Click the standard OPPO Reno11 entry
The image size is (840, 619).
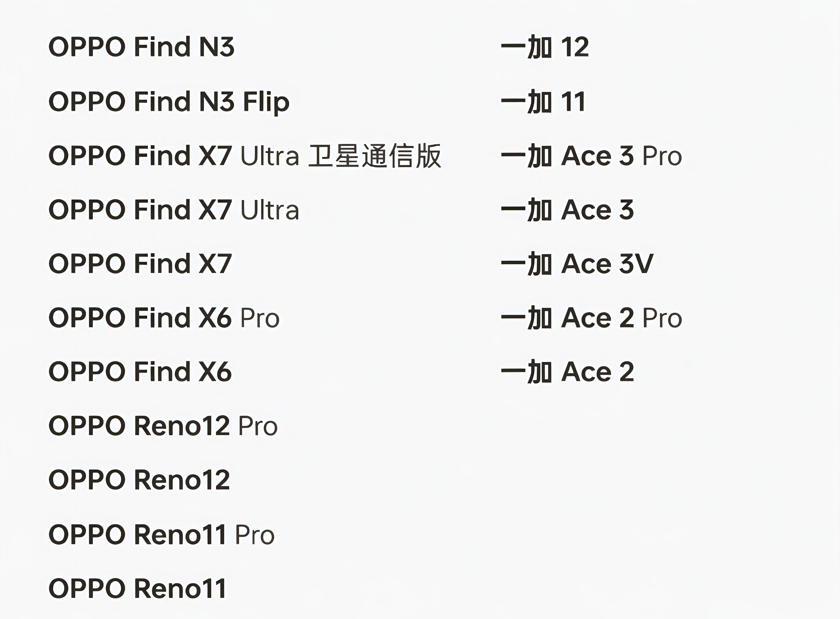coord(137,589)
